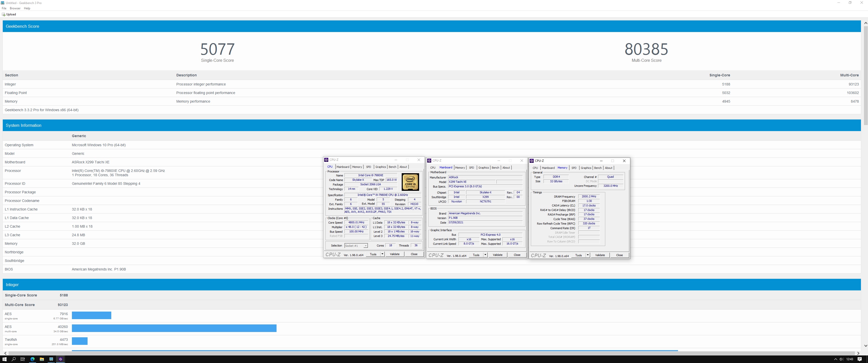Expand Tools dropdown arrow in rightmost CPU-Z window
The width and height of the screenshot is (868, 363).
[x=588, y=255]
